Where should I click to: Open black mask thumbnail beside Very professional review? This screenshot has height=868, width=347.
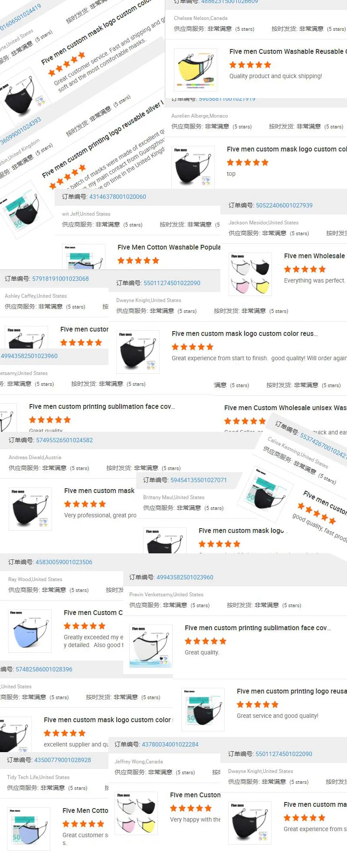[x=30, y=509]
